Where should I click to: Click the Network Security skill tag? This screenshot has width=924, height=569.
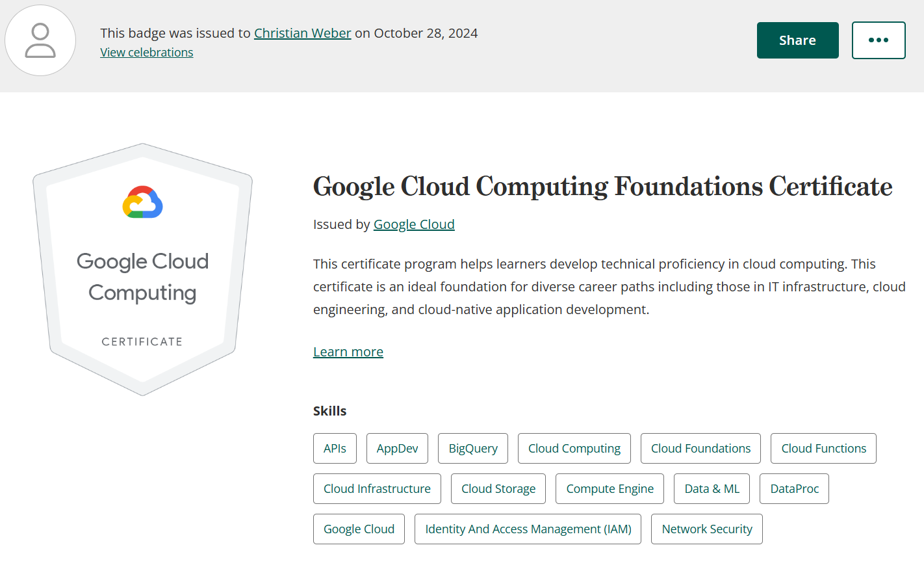[707, 529]
